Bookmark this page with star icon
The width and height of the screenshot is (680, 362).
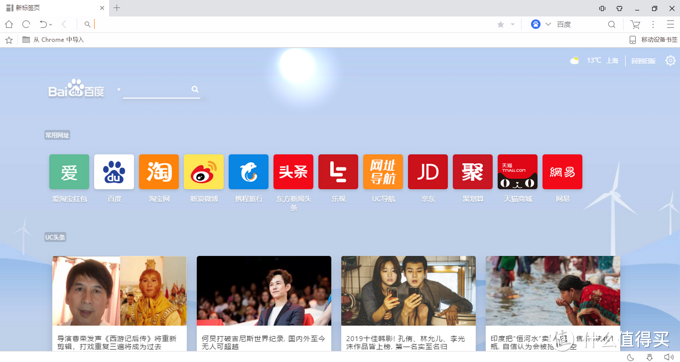500,25
